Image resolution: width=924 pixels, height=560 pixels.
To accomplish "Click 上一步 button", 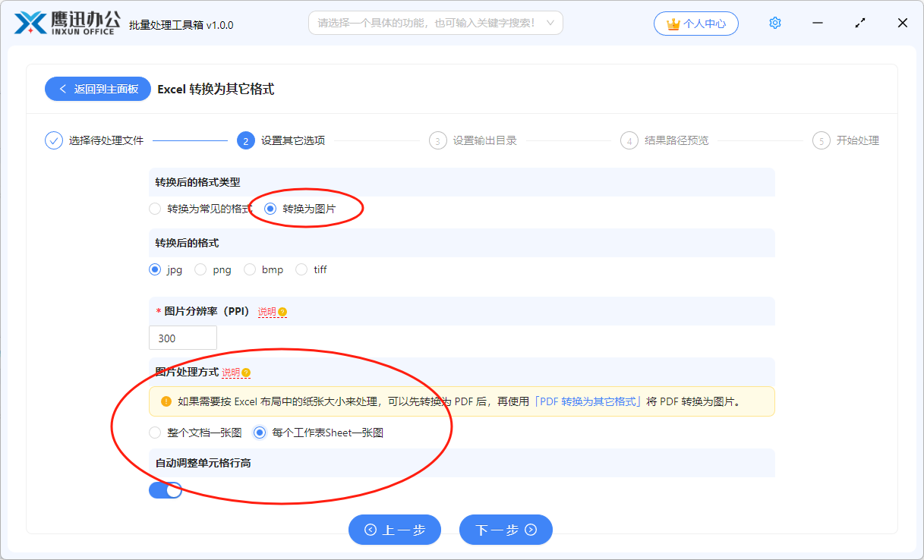I will [x=395, y=530].
